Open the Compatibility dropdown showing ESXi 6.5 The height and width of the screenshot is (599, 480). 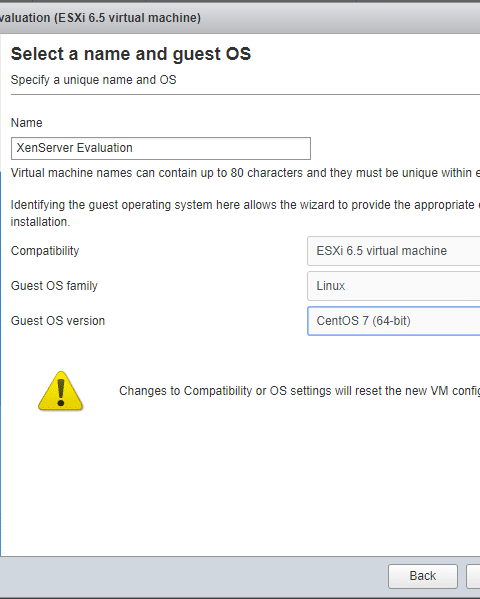[x=394, y=251]
